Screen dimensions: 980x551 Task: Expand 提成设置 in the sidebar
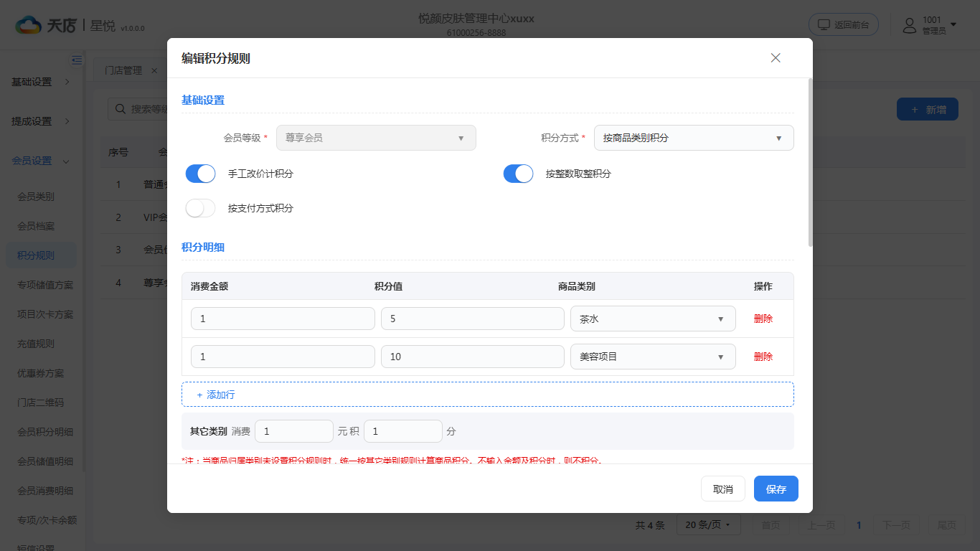42,121
